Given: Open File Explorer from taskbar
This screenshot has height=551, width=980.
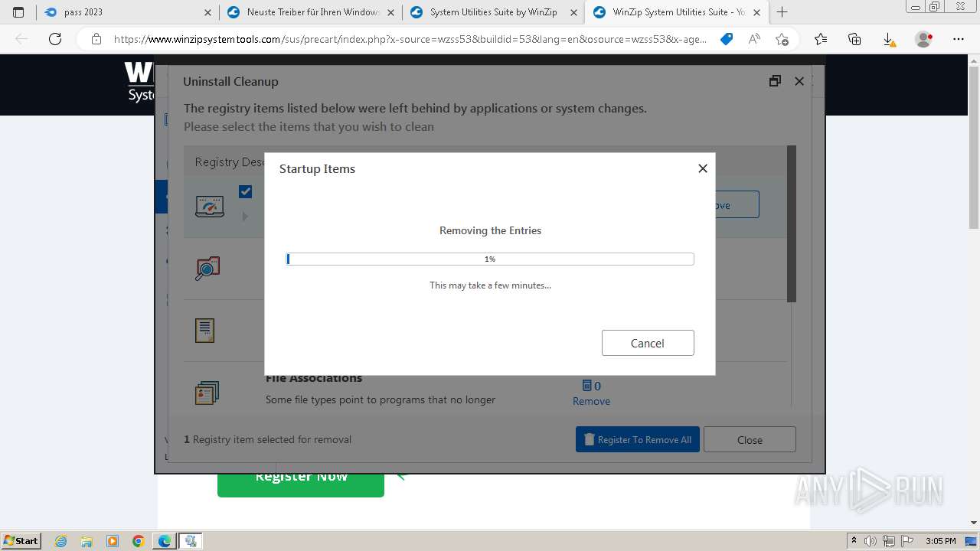Looking at the screenshot, I should (87, 541).
